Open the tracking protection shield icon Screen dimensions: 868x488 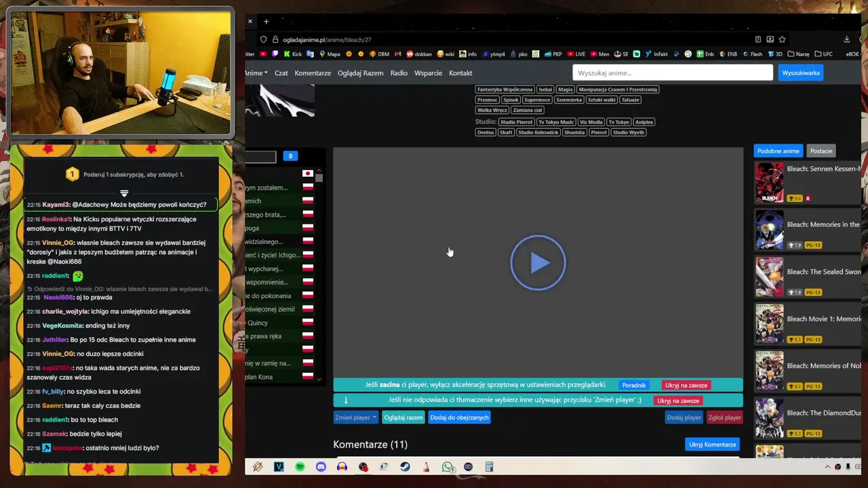(x=264, y=39)
